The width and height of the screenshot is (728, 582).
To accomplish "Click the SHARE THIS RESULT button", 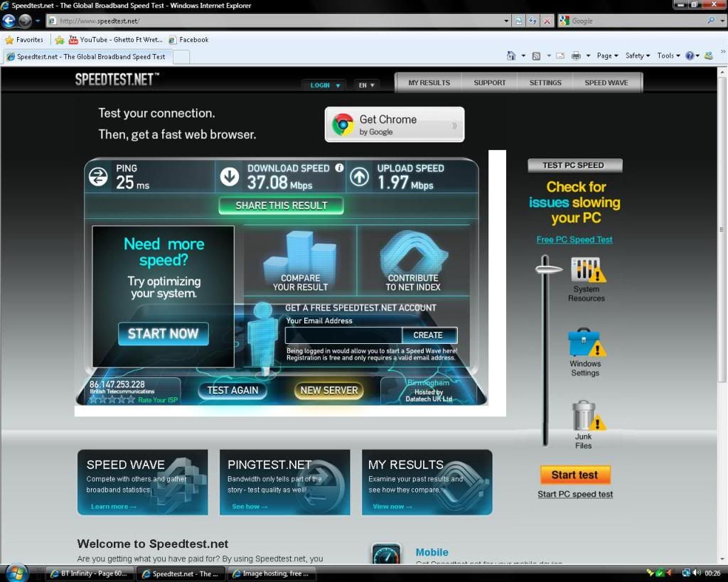I will pyautogui.click(x=281, y=205).
